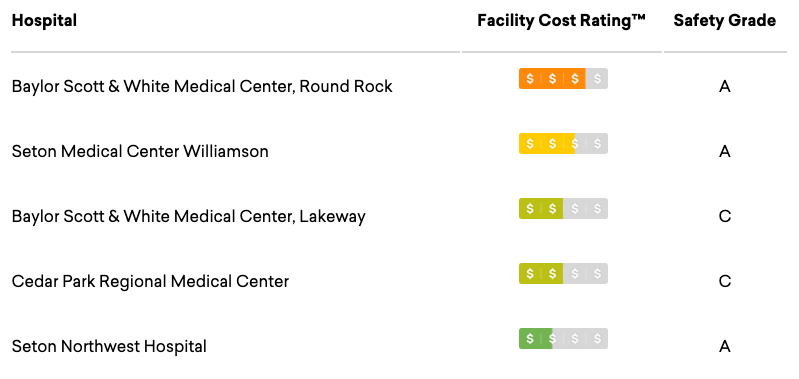Open Cedar Park Regional Medical Center
799x379 pixels.
tap(150, 281)
